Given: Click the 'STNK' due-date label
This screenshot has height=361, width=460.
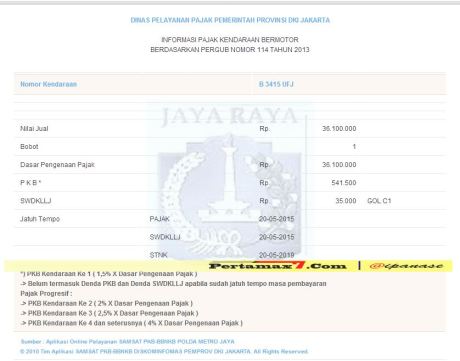Looking at the screenshot, I should coord(158,255).
